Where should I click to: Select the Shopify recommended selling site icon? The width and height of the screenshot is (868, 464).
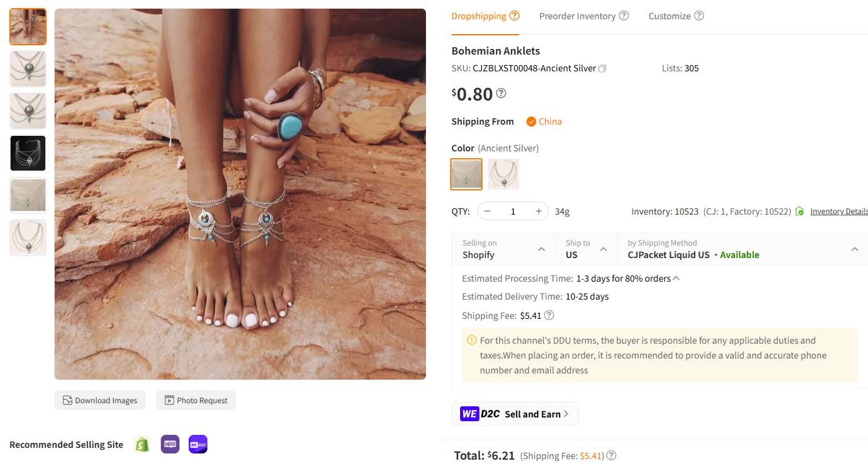(x=142, y=444)
